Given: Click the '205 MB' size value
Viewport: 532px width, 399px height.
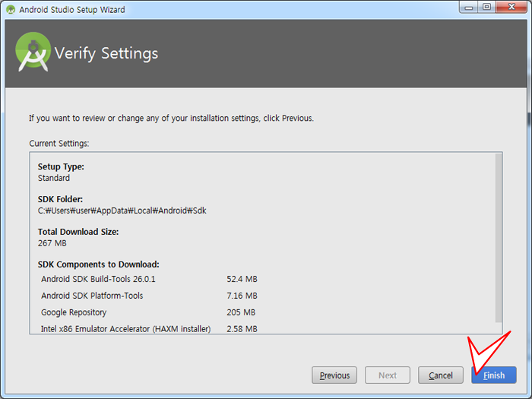Looking at the screenshot, I should 241,312.
